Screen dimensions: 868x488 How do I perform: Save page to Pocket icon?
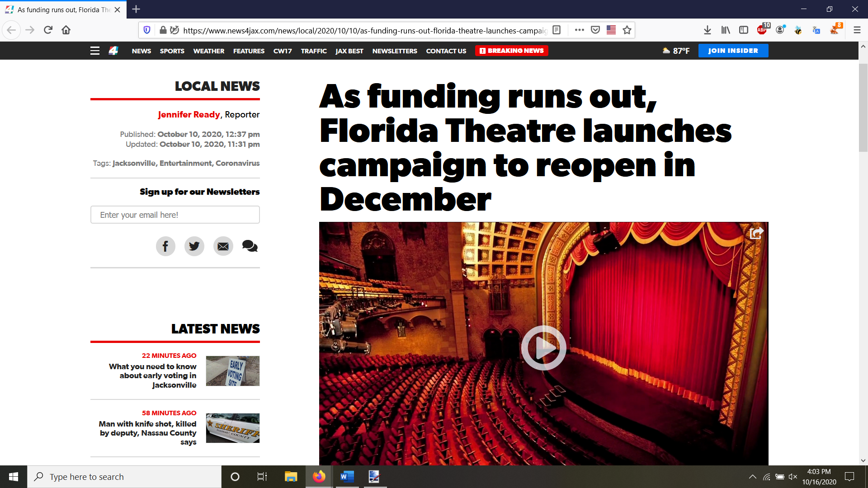[x=595, y=30]
